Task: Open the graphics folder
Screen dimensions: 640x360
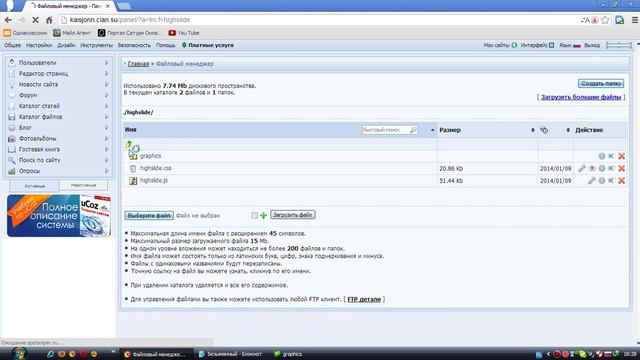Action: pos(151,156)
